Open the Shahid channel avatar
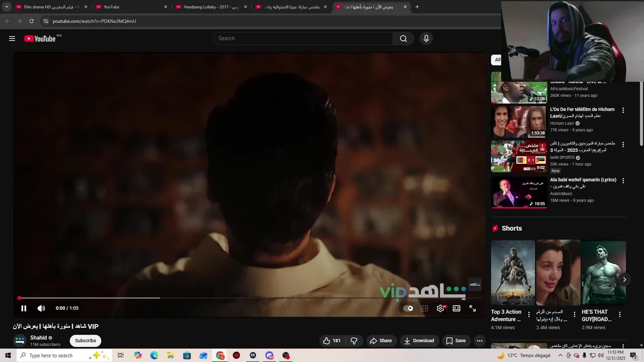The height and width of the screenshot is (362, 644). [20, 340]
